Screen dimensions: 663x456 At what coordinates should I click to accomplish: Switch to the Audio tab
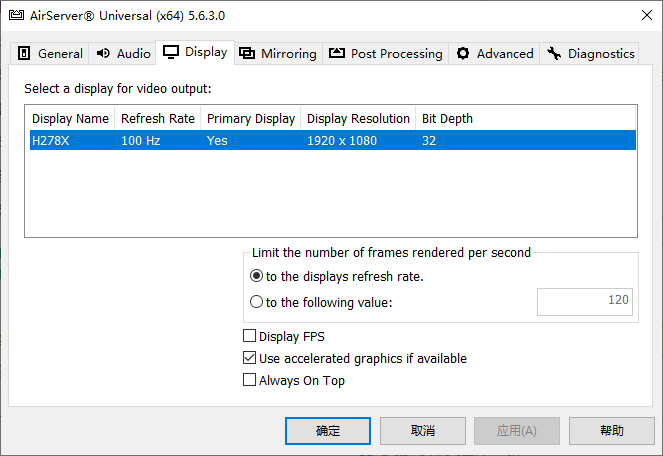(x=123, y=54)
